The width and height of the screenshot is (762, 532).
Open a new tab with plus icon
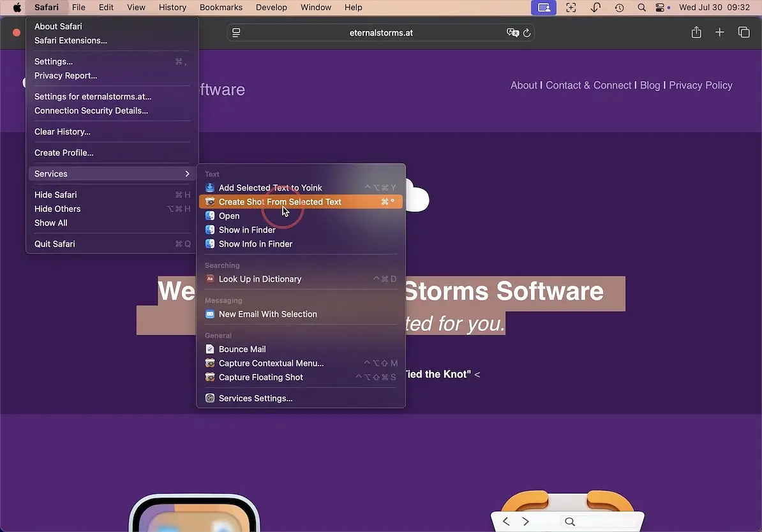pos(719,33)
